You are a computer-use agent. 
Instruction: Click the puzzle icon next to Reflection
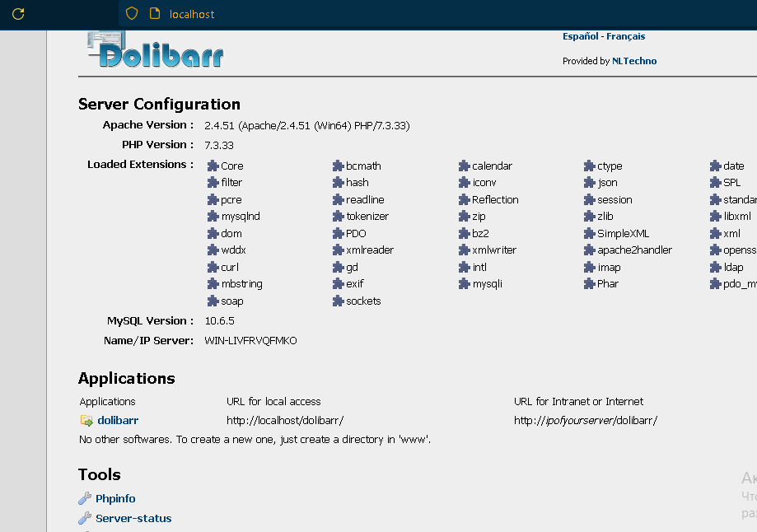[x=464, y=200]
